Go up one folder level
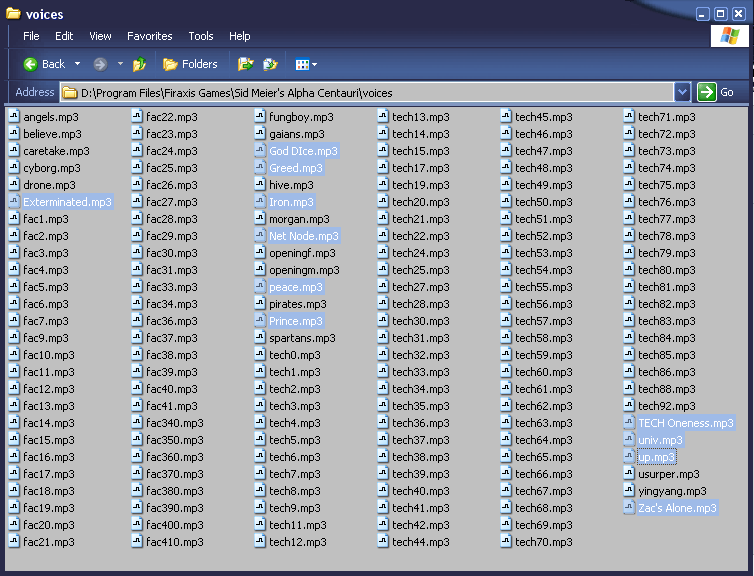 [139, 64]
